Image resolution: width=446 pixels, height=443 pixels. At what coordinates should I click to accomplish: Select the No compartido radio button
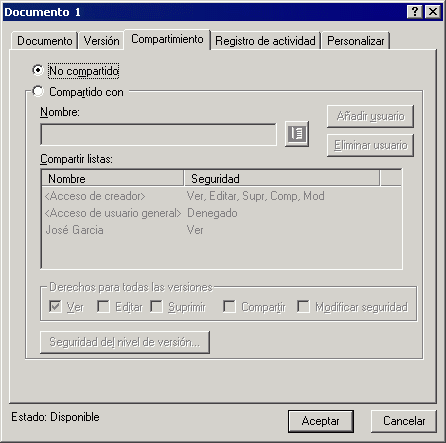pyautogui.click(x=38, y=70)
